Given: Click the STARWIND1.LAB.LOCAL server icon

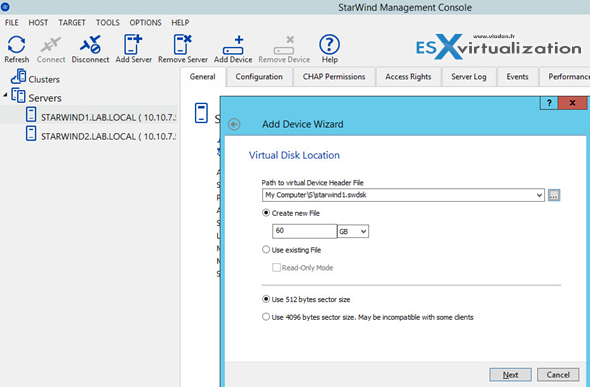Looking at the screenshot, I should tap(31, 114).
